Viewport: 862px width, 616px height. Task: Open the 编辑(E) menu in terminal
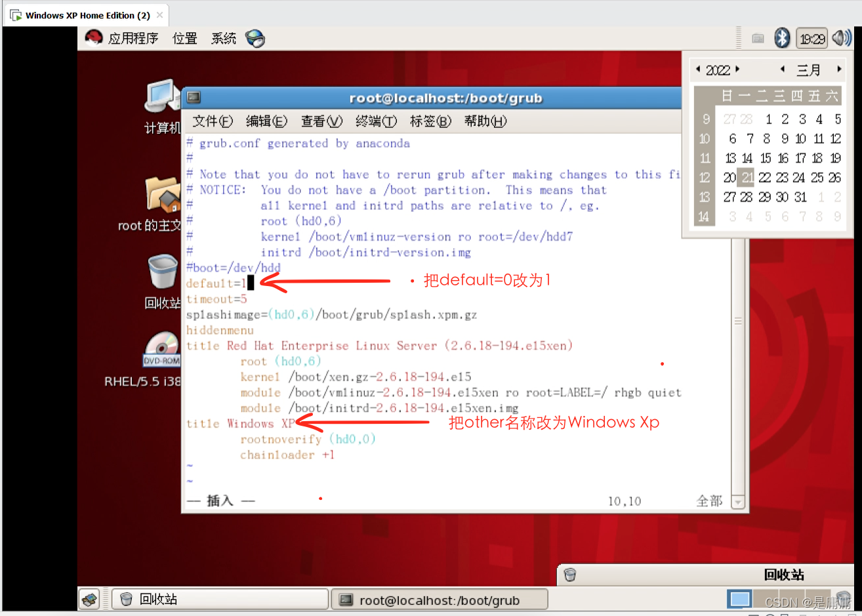[266, 121]
